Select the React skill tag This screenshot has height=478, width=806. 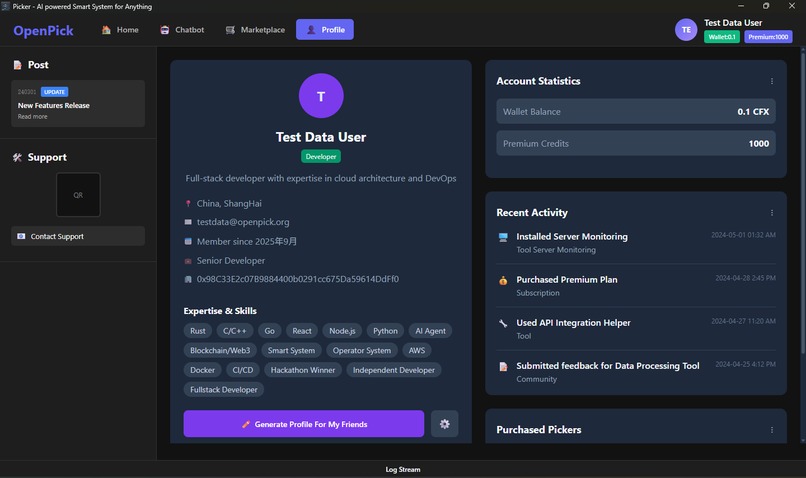tap(302, 331)
